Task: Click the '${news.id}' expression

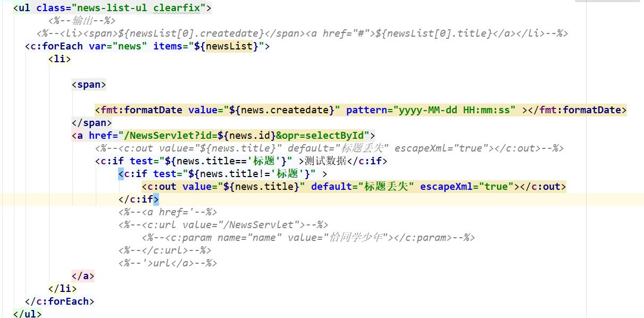Action: [x=247, y=136]
